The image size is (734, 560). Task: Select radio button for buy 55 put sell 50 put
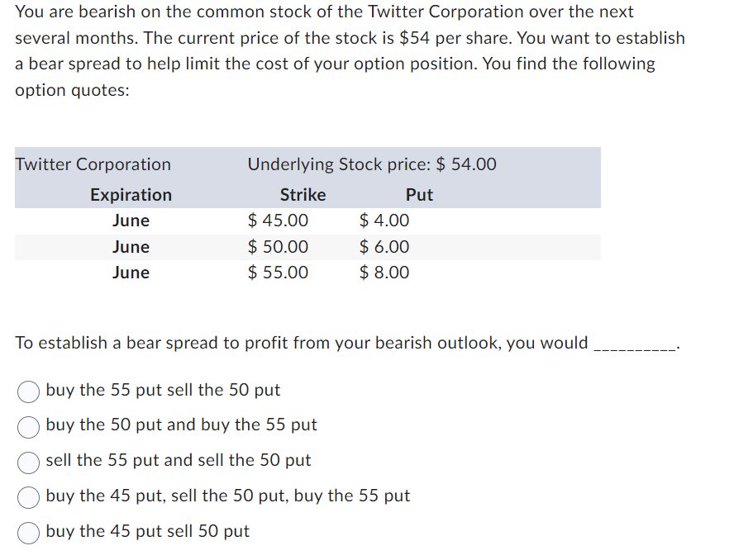(x=28, y=392)
